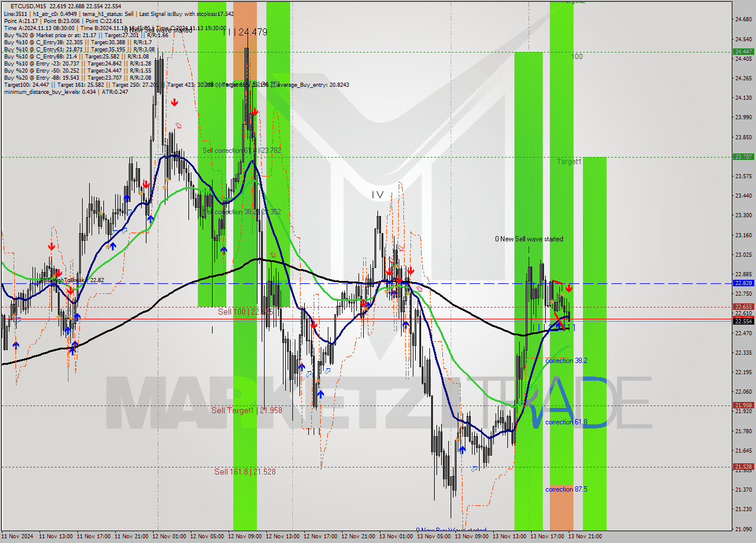Click the green 'Target1' label

pyautogui.click(x=569, y=161)
